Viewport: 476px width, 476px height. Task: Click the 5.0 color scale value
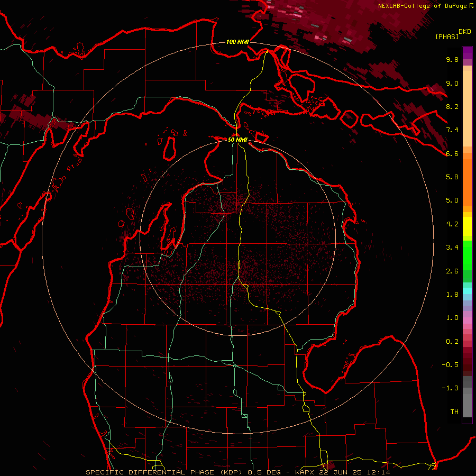click(x=452, y=200)
